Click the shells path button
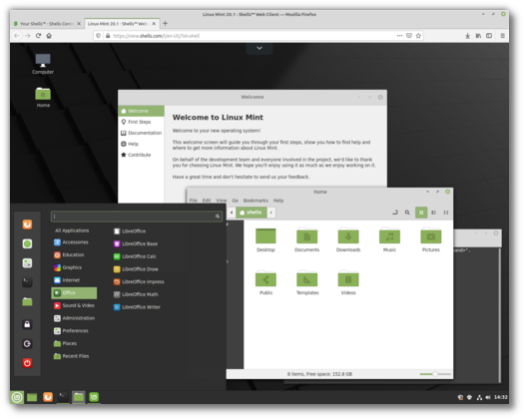The width and height of the screenshot is (525, 420). [252, 212]
